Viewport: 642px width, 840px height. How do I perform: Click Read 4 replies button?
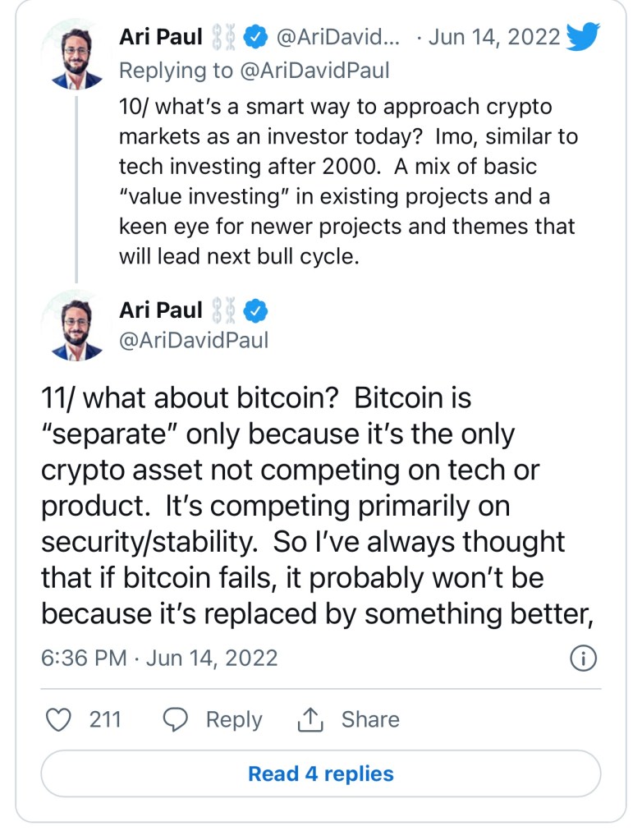pyautogui.click(x=321, y=773)
